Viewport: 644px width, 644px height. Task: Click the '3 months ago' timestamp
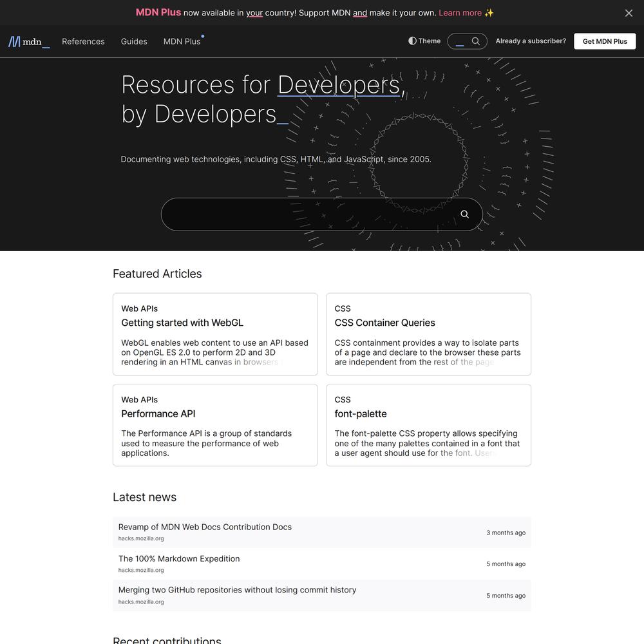pyautogui.click(x=506, y=533)
